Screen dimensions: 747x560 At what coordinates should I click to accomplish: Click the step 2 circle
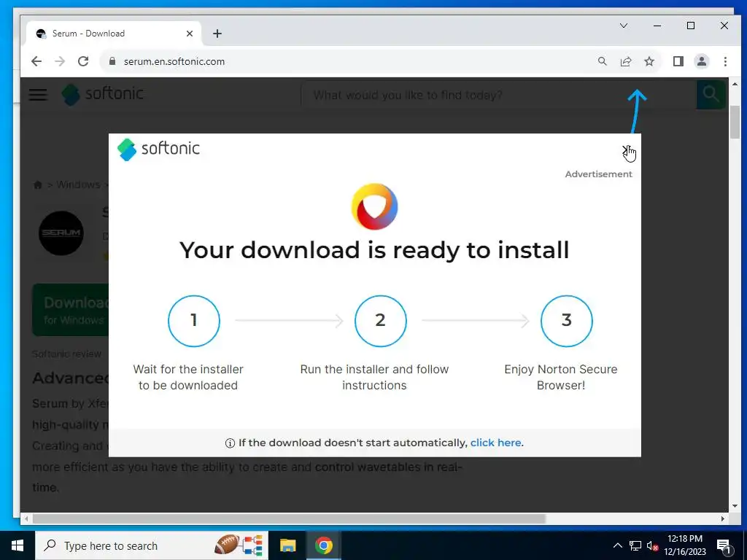tap(380, 321)
